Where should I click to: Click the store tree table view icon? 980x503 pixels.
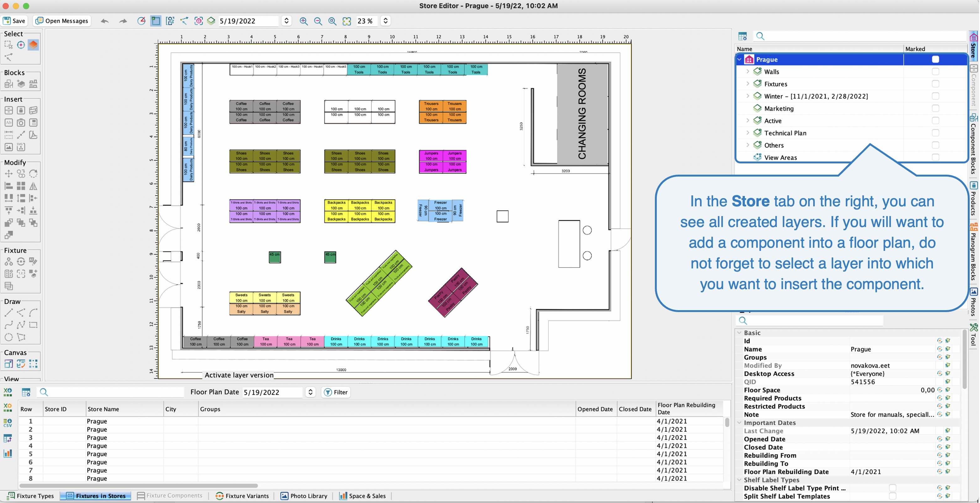point(742,36)
